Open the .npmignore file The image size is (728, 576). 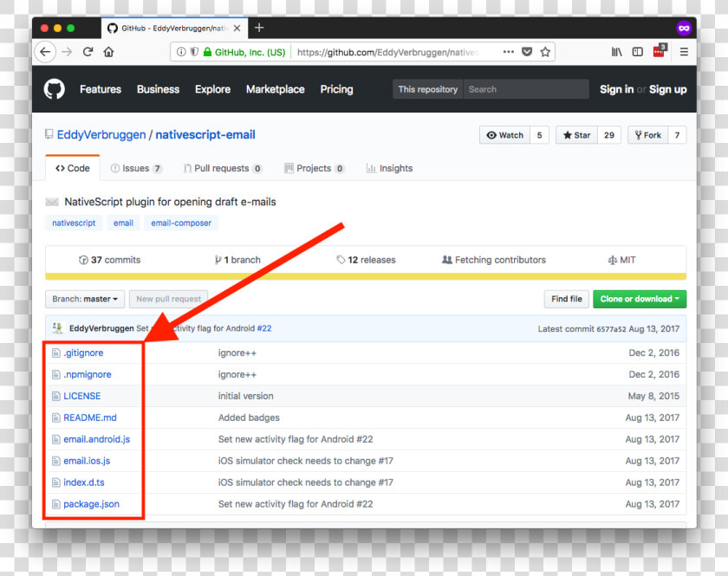[88, 374]
